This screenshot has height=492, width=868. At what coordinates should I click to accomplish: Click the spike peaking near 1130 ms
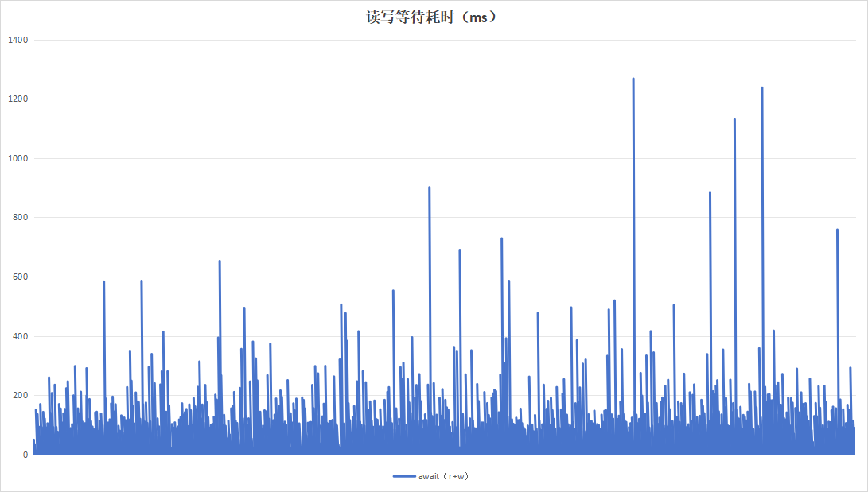(x=734, y=288)
